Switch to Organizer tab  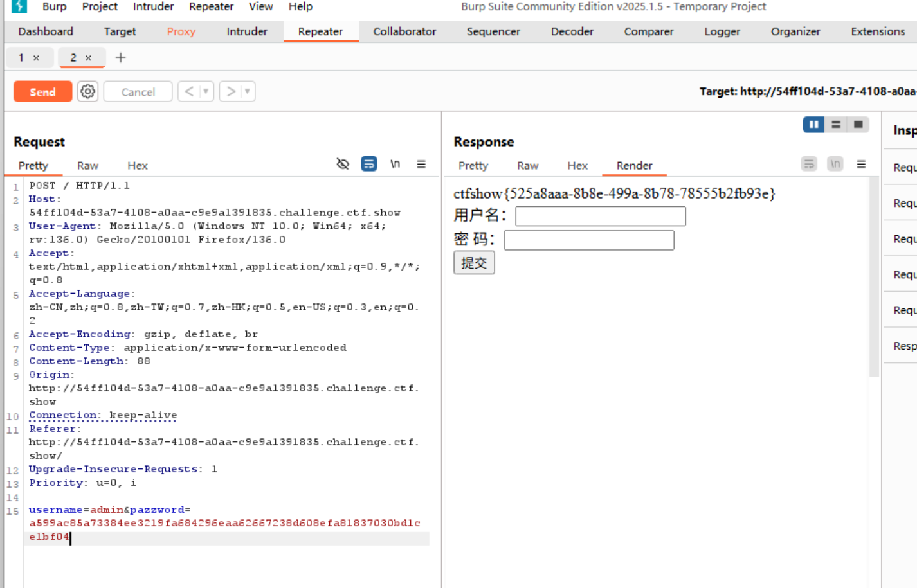pos(795,31)
